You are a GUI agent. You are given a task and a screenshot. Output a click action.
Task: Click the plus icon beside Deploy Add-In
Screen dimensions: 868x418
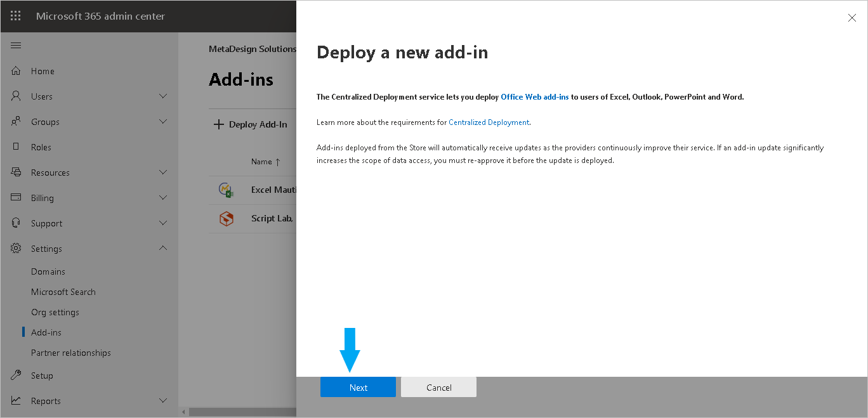click(x=218, y=124)
